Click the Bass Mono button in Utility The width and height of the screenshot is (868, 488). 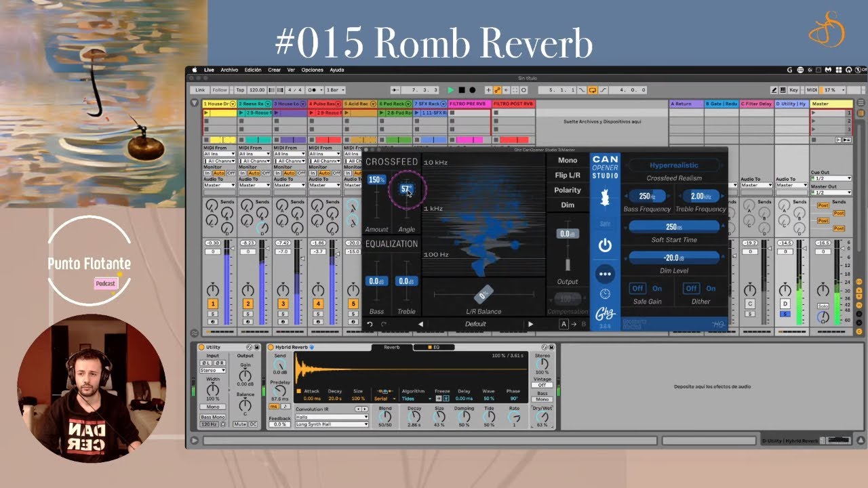(x=212, y=417)
